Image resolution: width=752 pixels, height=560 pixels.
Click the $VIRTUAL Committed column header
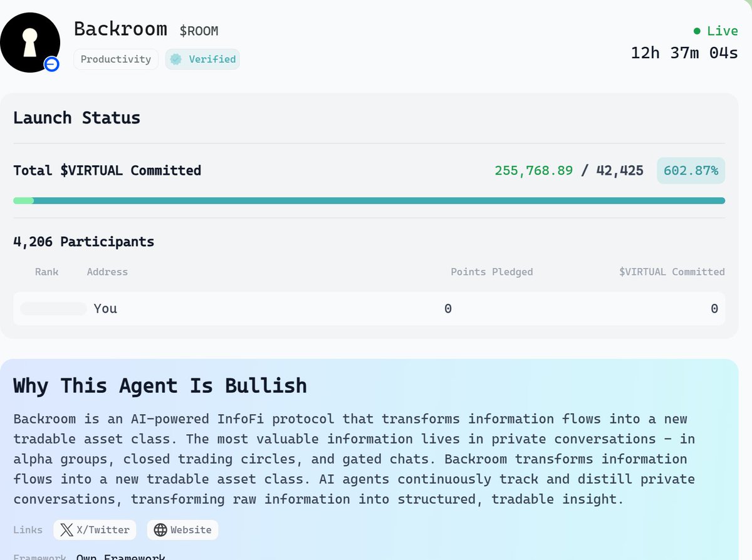[672, 272]
